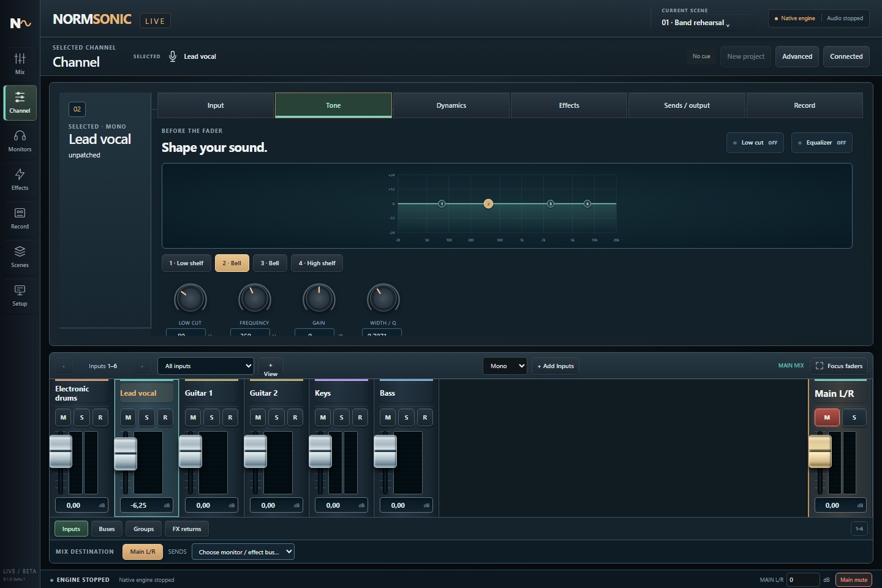Select EQ band 1 node on graph
Viewport: 882px width, 588px height.
pyautogui.click(x=442, y=203)
